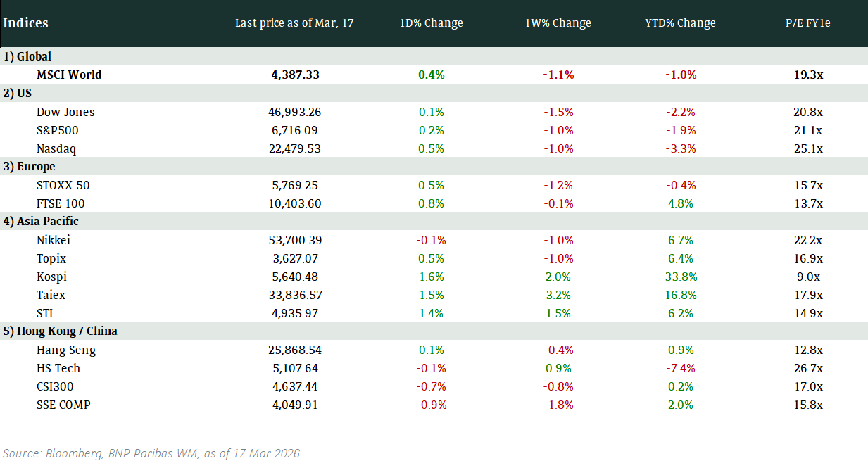The height and width of the screenshot is (468, 868).
Task: Click the HS Tech P/E value 26.7x
Action: [807, 368]
